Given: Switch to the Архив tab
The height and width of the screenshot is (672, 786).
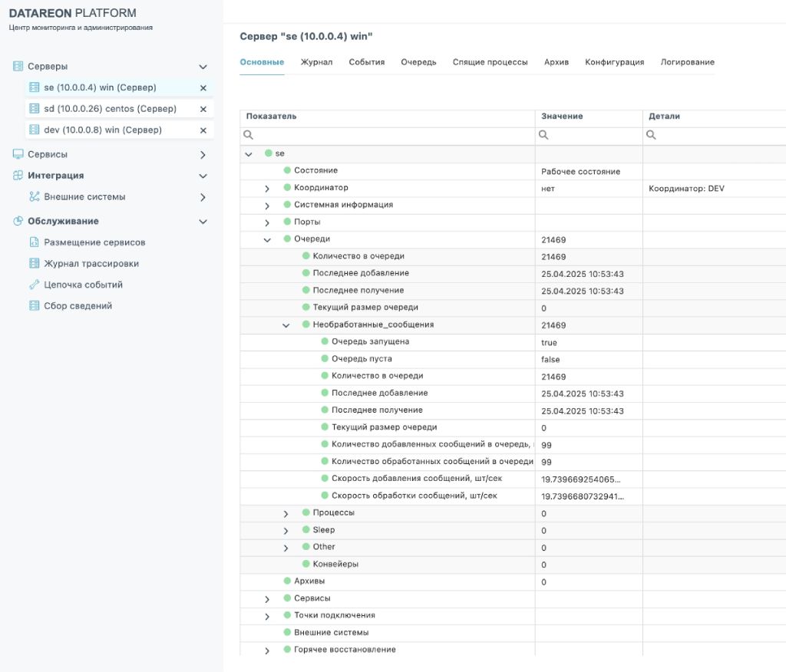Looking at the screenshot, I should (556, 62).
